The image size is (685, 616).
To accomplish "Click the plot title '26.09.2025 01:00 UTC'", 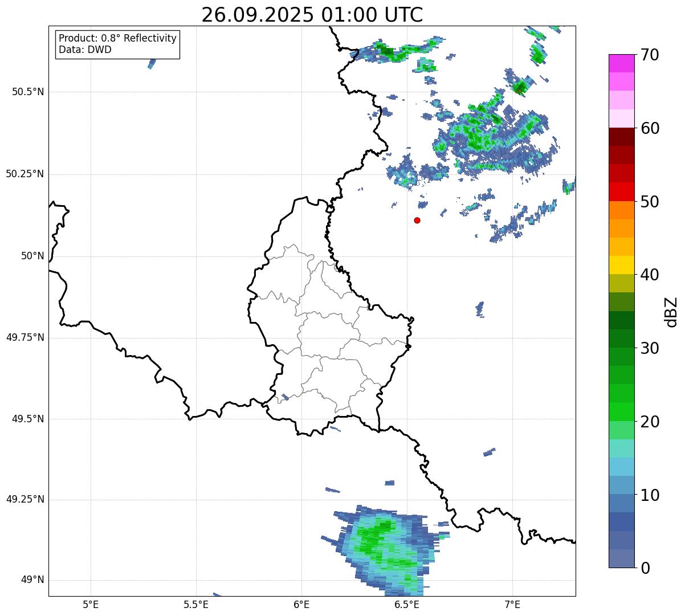I will 312,15.
